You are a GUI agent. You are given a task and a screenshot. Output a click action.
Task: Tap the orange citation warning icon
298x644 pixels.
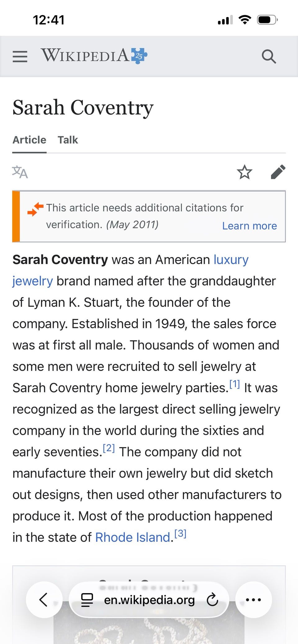(x=35, y=209)
